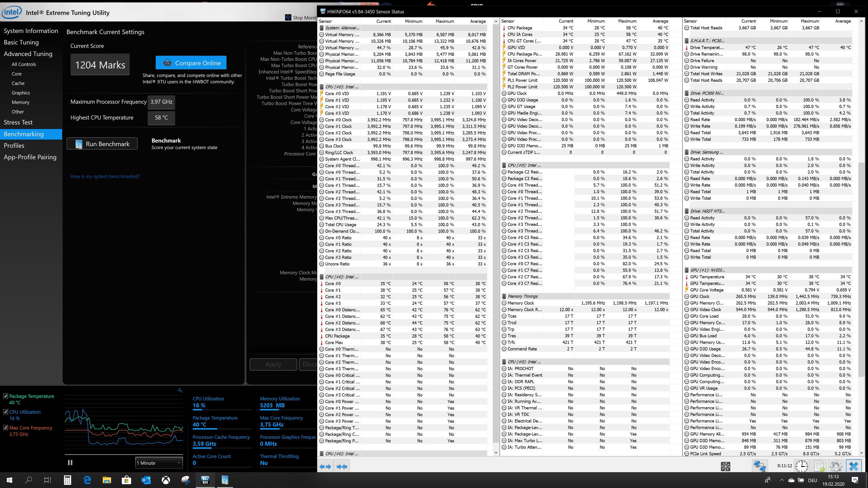Collapse the Advanced Tuning section
This screenshot has width=868, height=488.
pos(28,54)
